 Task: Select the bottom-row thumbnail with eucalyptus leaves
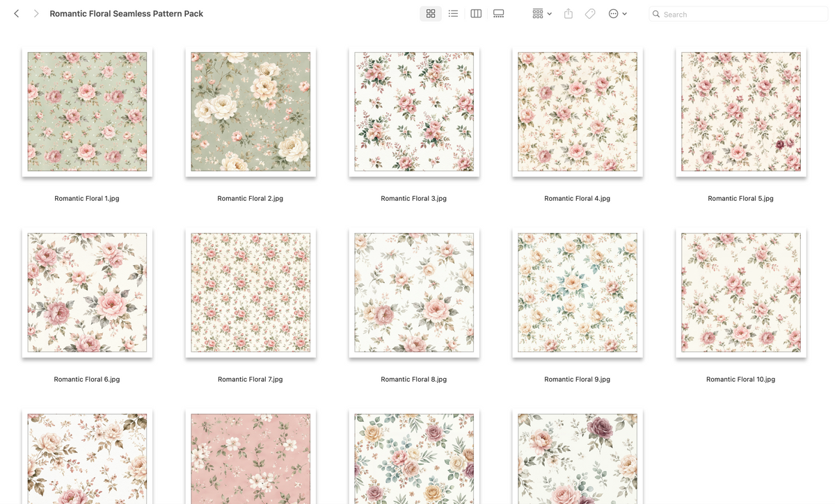(x=414, y=457)
